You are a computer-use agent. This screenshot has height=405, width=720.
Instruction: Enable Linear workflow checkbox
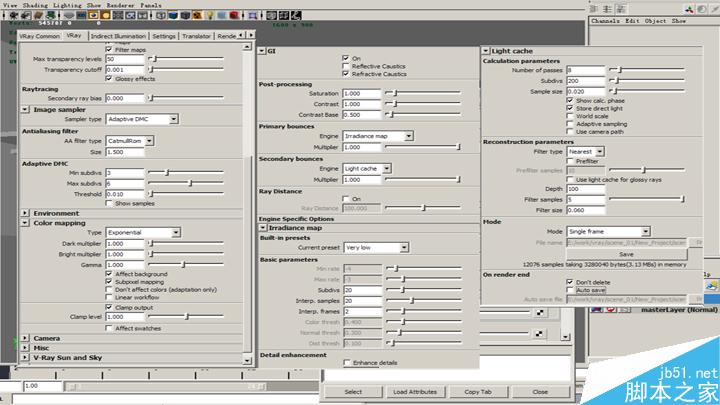point(109,297)
